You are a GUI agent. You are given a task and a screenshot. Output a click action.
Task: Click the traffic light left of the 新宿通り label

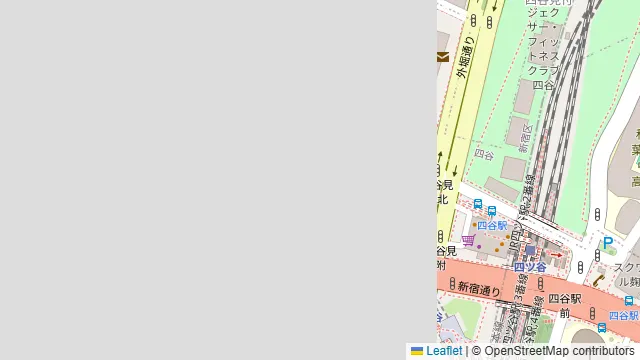[x=452, y=283]
